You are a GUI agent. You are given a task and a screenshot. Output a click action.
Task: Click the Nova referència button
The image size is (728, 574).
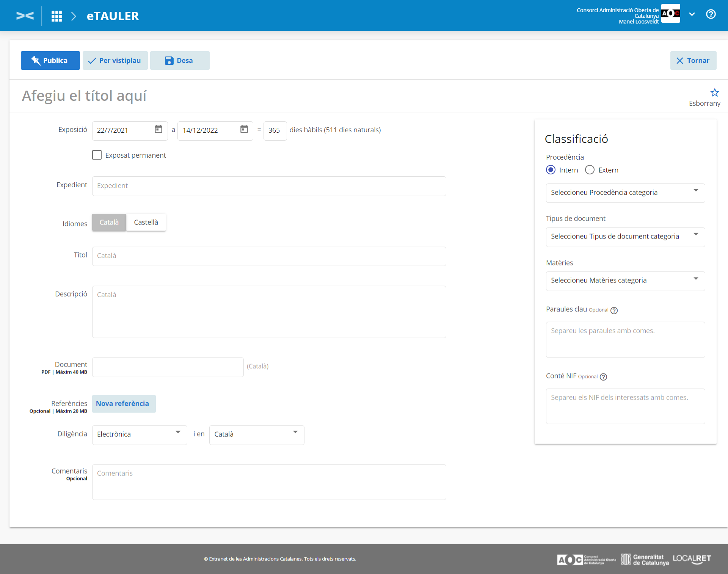click(123, 404)
